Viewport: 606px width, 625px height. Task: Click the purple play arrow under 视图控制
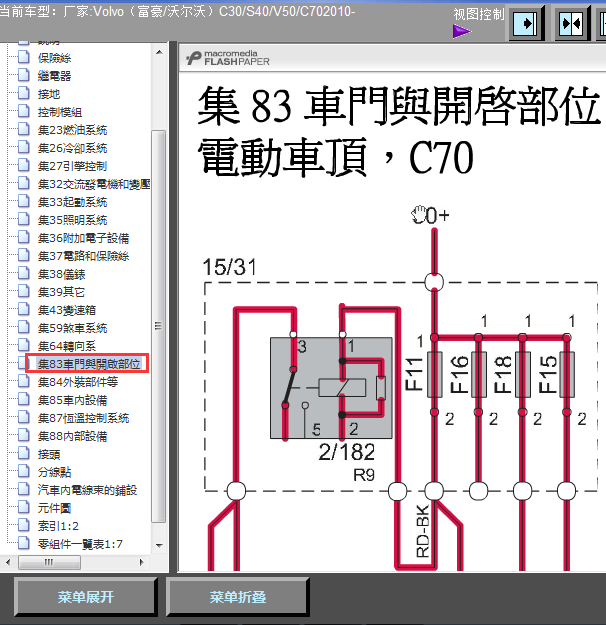[462, 31]
